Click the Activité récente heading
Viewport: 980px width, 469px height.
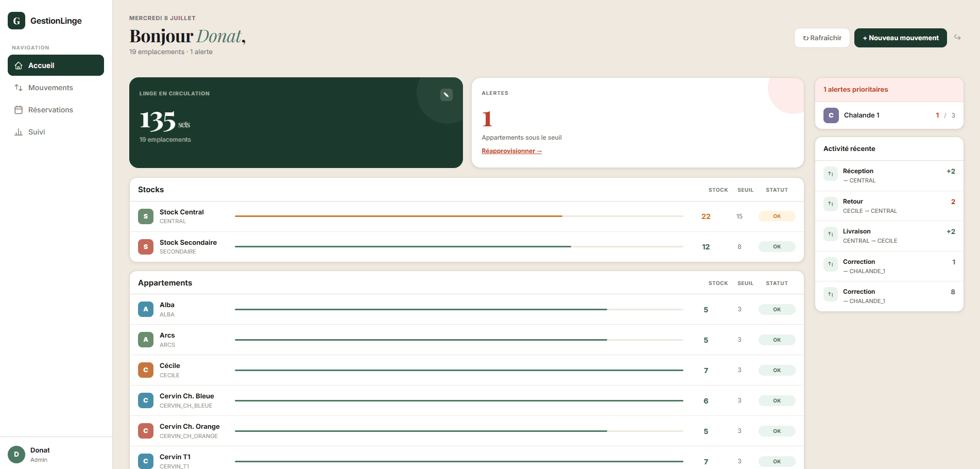[x=849, y=148]
